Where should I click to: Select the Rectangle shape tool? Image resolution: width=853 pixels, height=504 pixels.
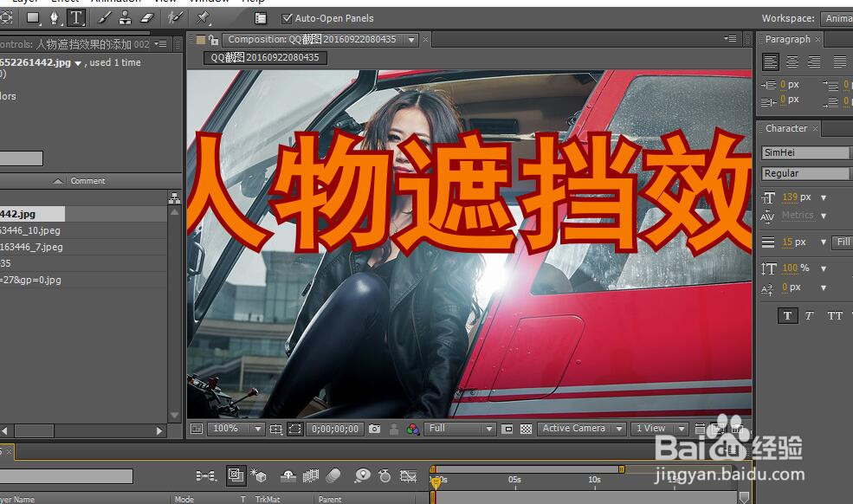coord(33,18)
